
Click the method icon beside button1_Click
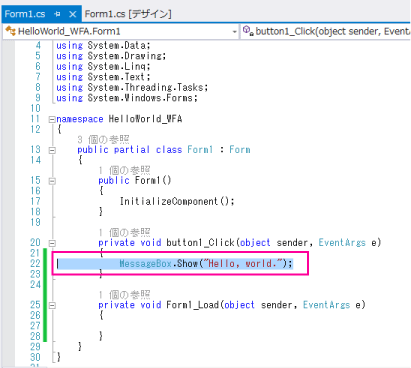pos(248,31)
